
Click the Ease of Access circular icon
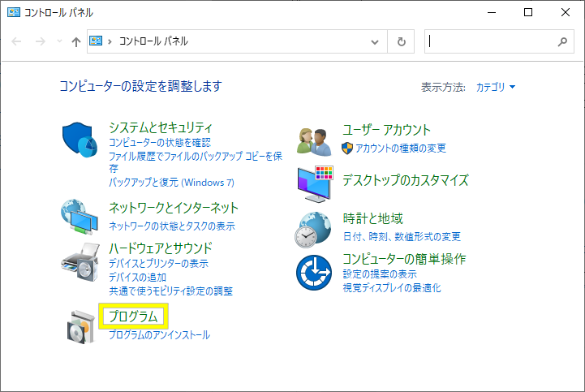[x=313, y=272]
